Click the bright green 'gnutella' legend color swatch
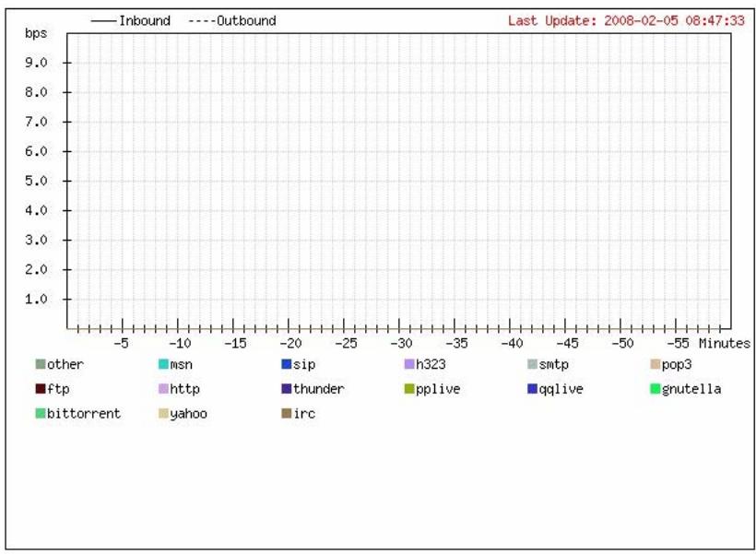Screen dimensions: 756x554 tap(656, 389)
